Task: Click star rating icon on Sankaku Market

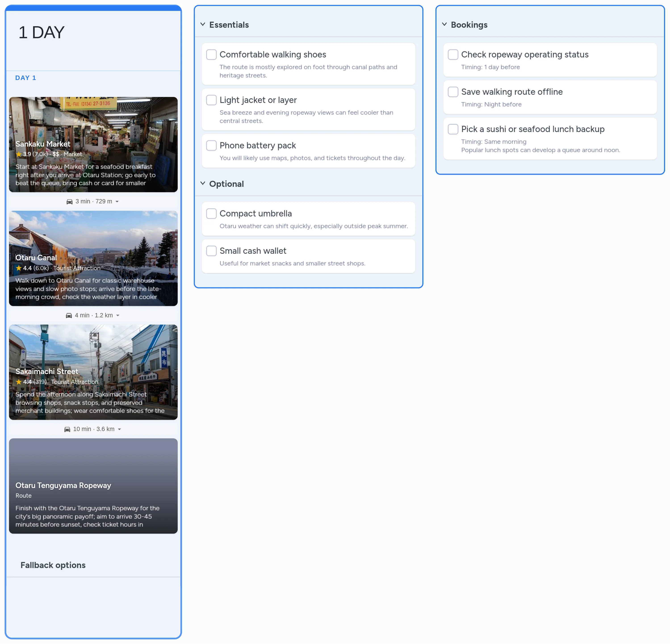Action: point(19,154)
